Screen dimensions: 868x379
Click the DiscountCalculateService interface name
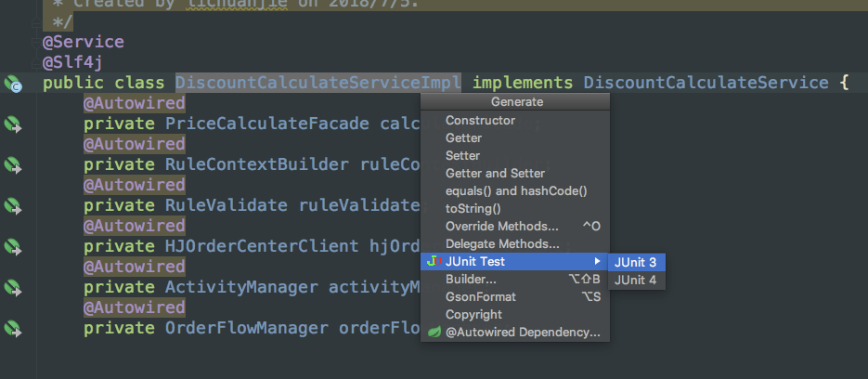tap(706, 83)
